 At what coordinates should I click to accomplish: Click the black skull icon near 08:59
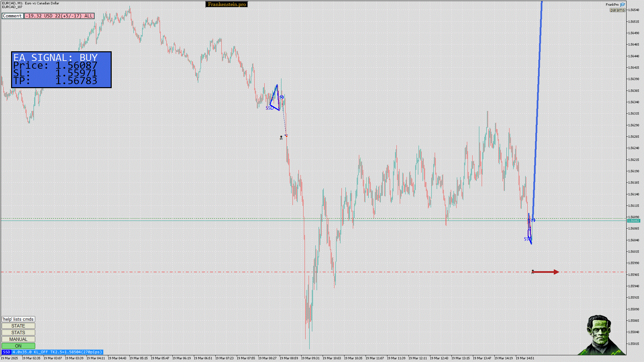281,137
